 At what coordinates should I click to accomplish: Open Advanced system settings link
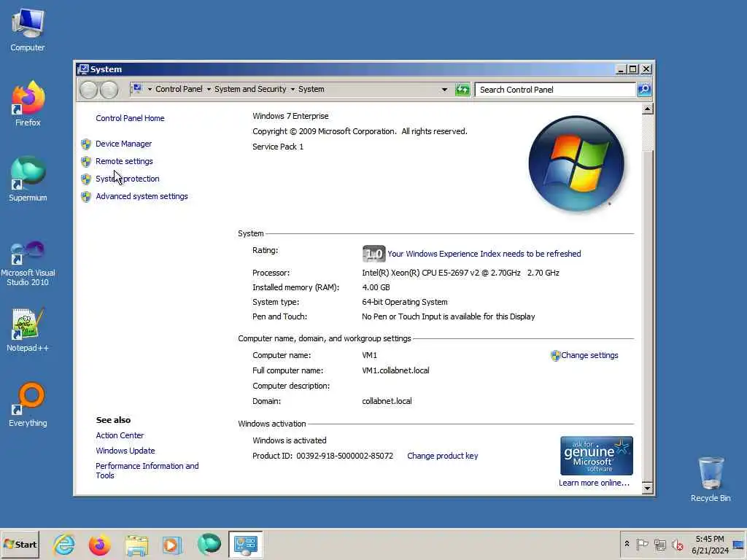(x=142, y=196)
